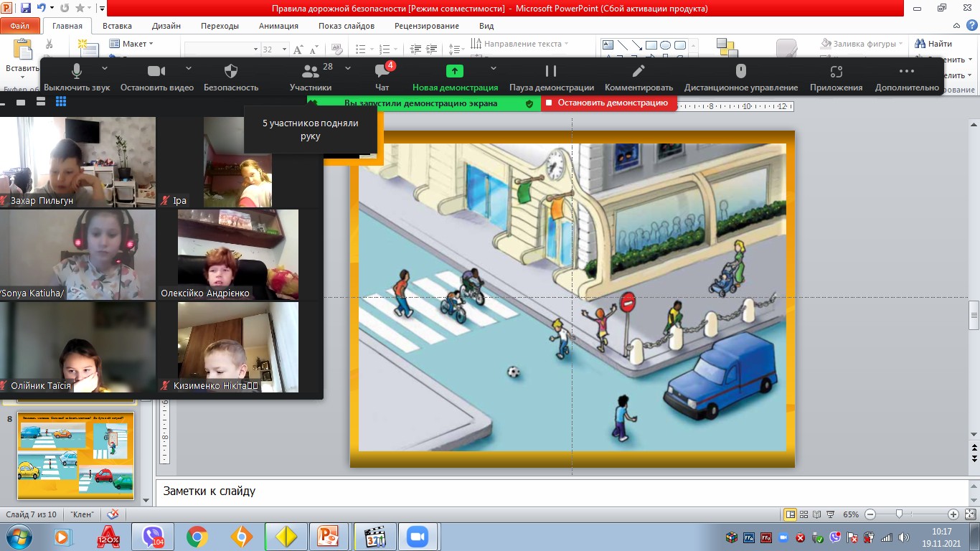980x551 pixels.
Task: Open Remote control mouse icon
Action: pos(741,71)
